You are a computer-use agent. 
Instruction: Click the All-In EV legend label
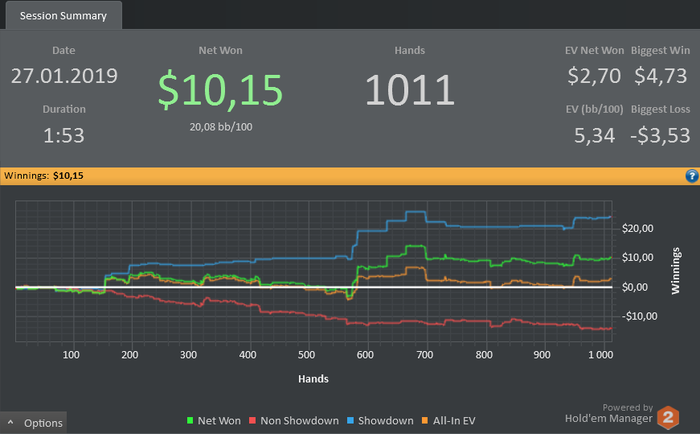[x=454, y=421]
